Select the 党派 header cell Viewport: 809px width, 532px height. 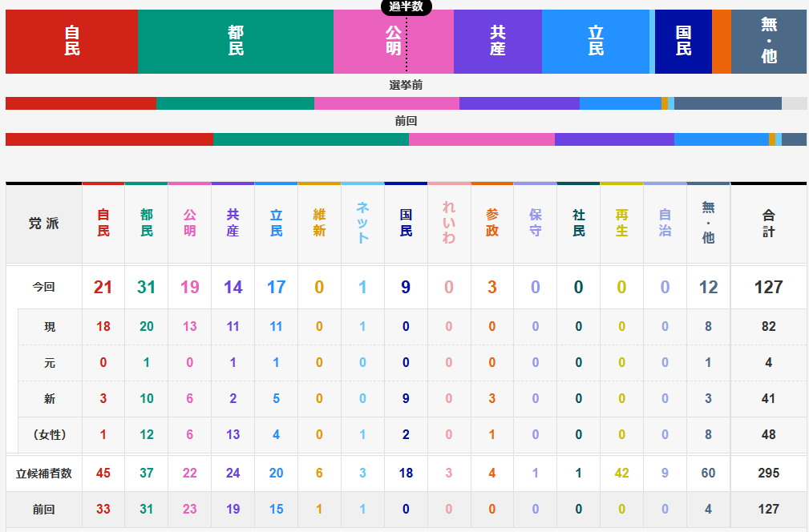pyautogui.click(x=43, y=223)
